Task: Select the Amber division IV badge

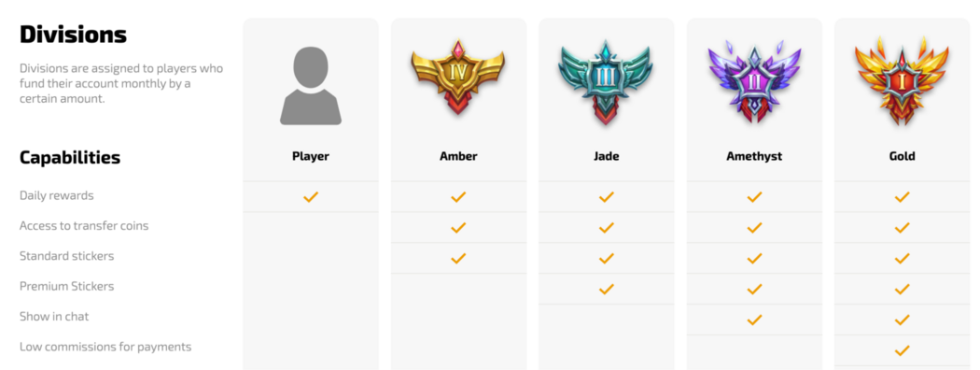Action: [x=458, y=78]
